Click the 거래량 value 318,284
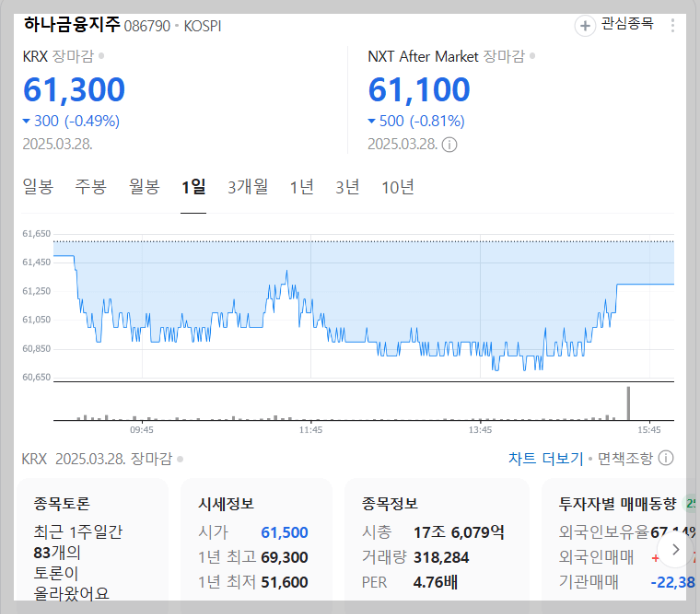The width and height of the screenshot is (700, 614). [441, 558]
